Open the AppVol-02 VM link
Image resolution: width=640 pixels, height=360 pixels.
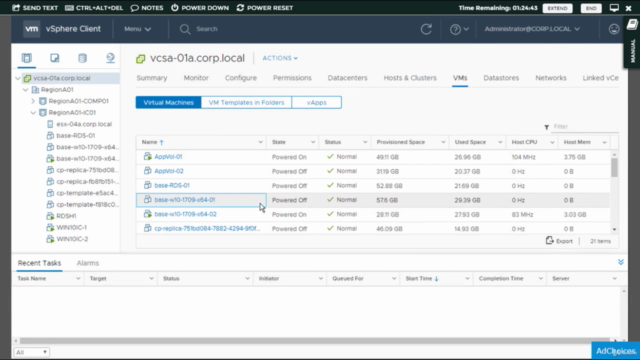pos(169,171)
